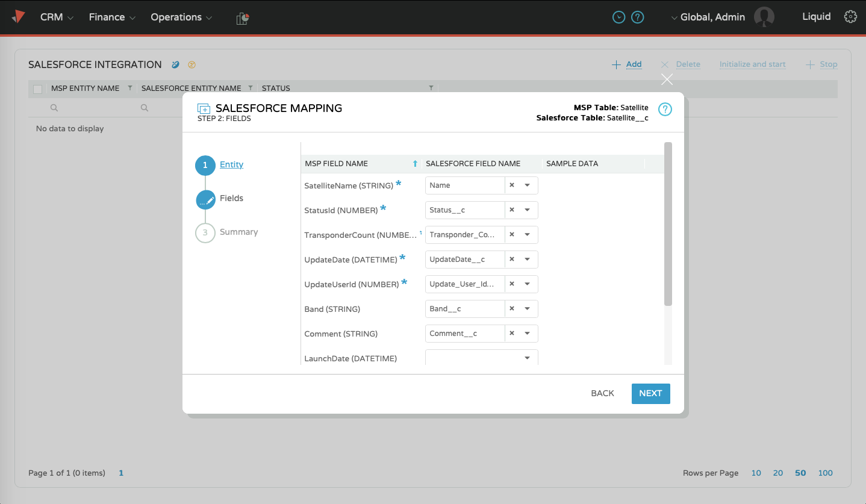Click Initialize and start link
866x504 pixels.
click(x=752, y=64)
